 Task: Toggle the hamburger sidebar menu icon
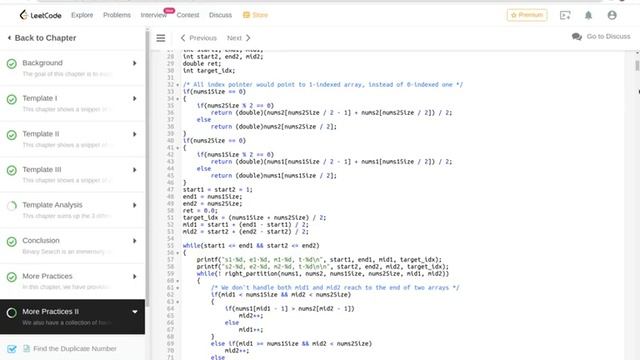[x=161, y=38]
